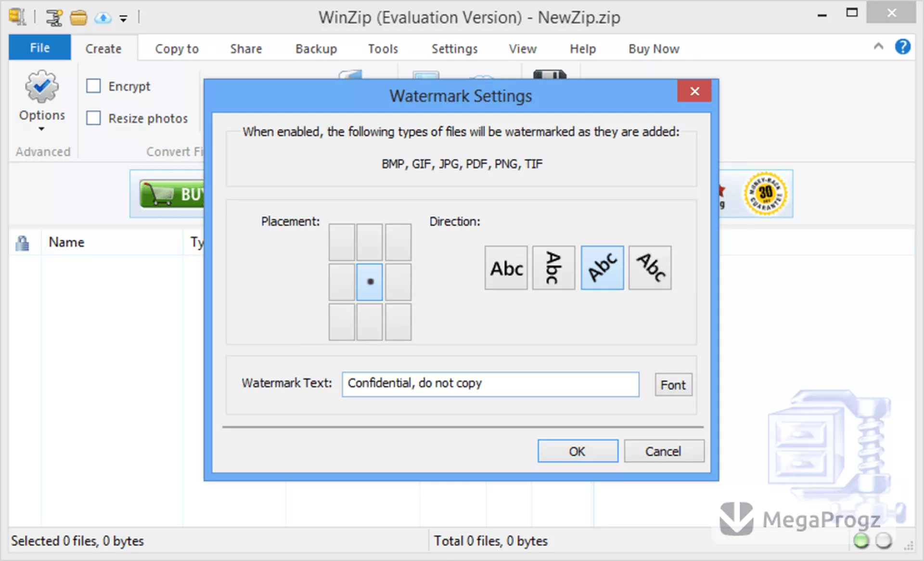Select top-center placement cell
The height and width of the screenshot is (561, 924).
[x=370, y=242]
